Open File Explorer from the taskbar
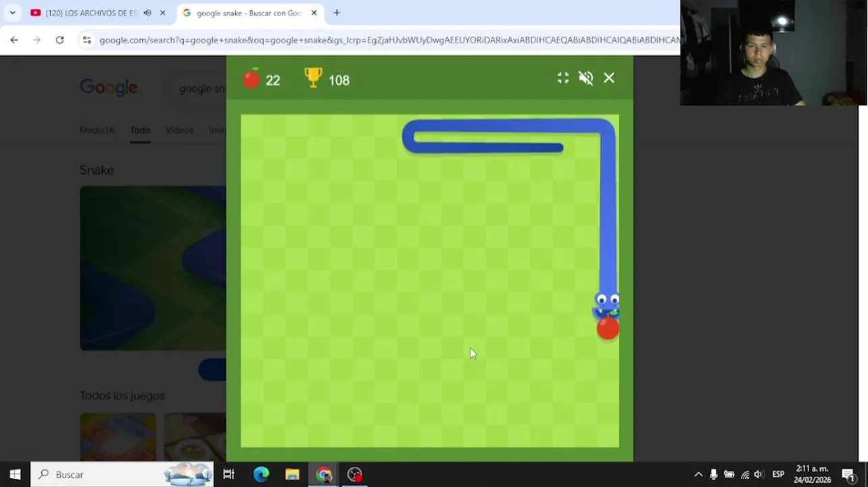Screen dimensions: 868x487 [292, 474]
